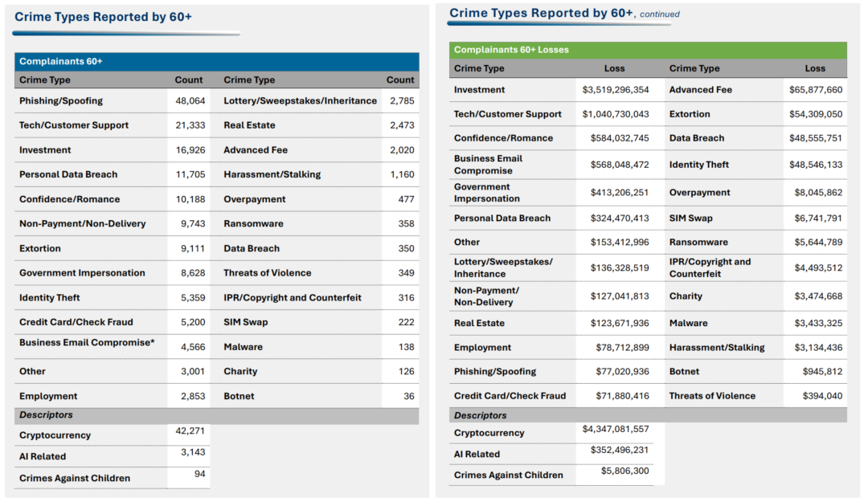Click the Botnet count value of 36

point(409,396)
